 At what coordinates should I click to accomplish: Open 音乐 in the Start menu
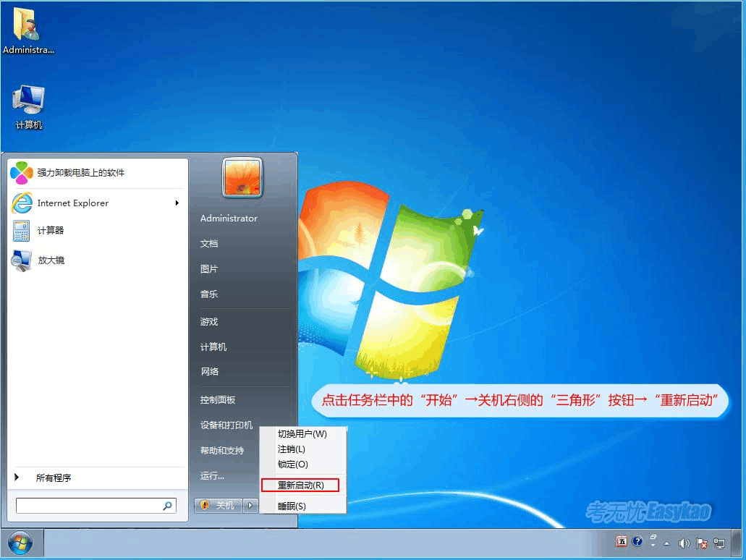pyautogui.click(x=209, y=294)
